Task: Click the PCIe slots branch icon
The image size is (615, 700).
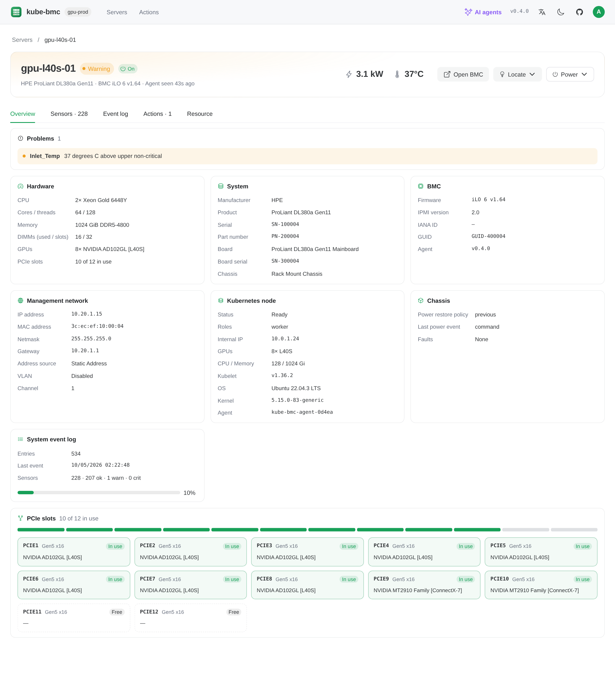Action: coord(20,518)
